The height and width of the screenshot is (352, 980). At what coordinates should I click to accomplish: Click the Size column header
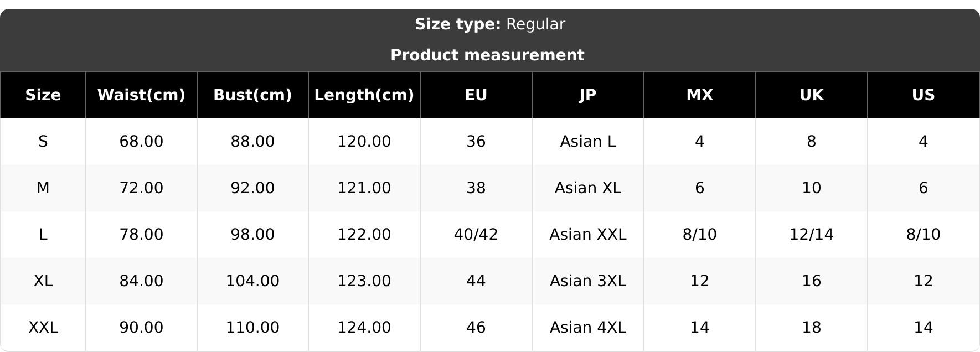pos(43,95)
